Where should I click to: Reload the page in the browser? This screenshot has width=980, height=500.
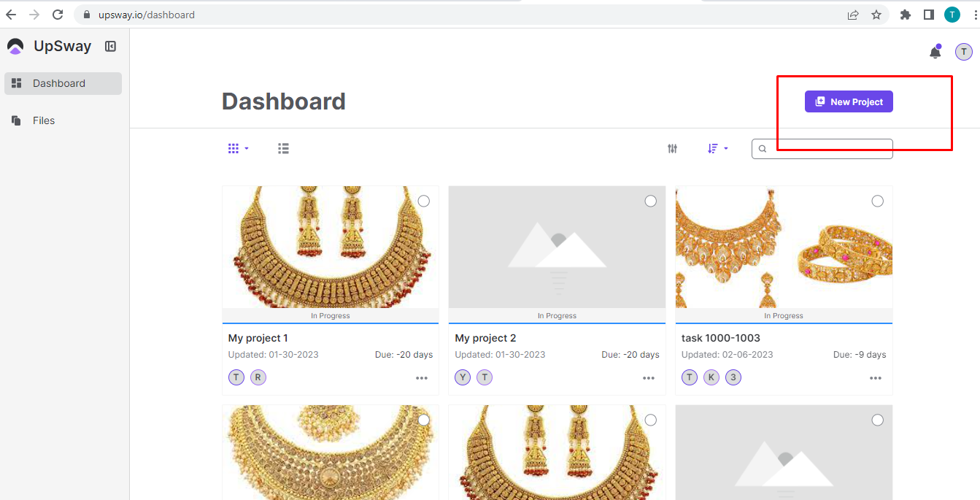[x=58, y=15]
